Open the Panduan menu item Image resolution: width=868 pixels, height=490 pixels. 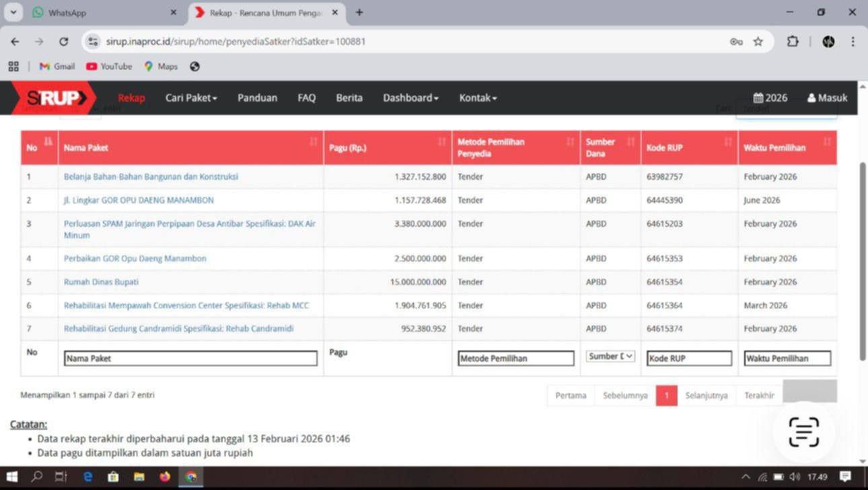point(257,98)
